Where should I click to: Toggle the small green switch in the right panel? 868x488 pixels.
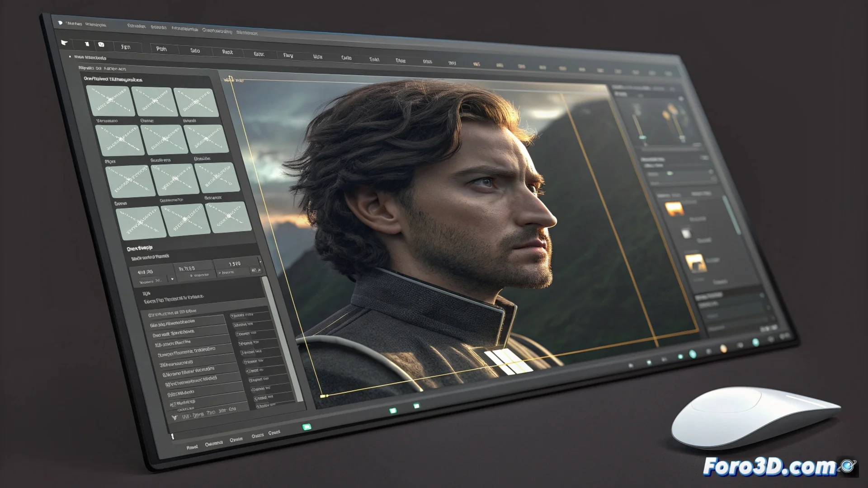(670, 174)
